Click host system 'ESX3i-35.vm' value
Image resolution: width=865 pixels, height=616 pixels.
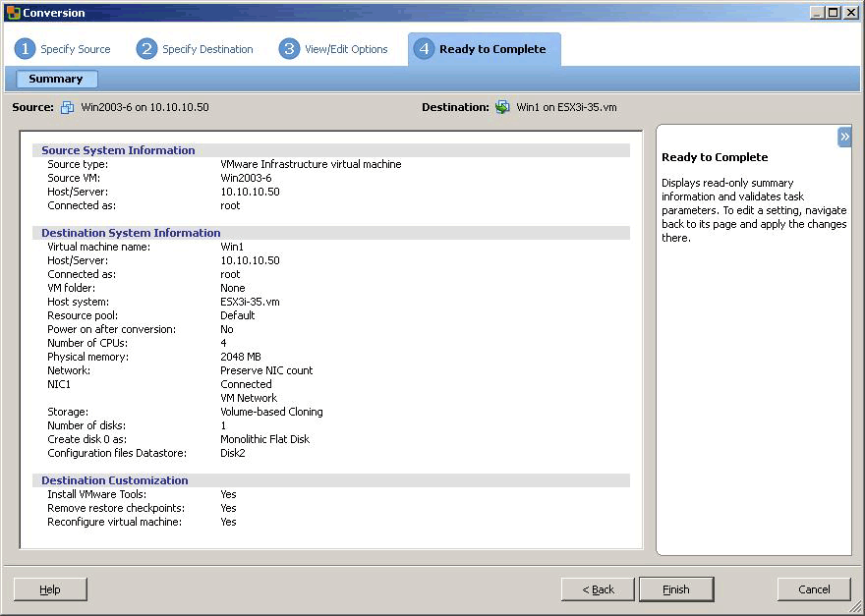coord(250,302)
